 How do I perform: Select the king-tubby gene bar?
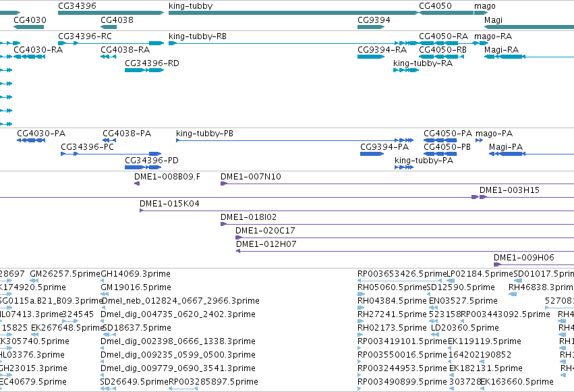[x=293, y=13]
